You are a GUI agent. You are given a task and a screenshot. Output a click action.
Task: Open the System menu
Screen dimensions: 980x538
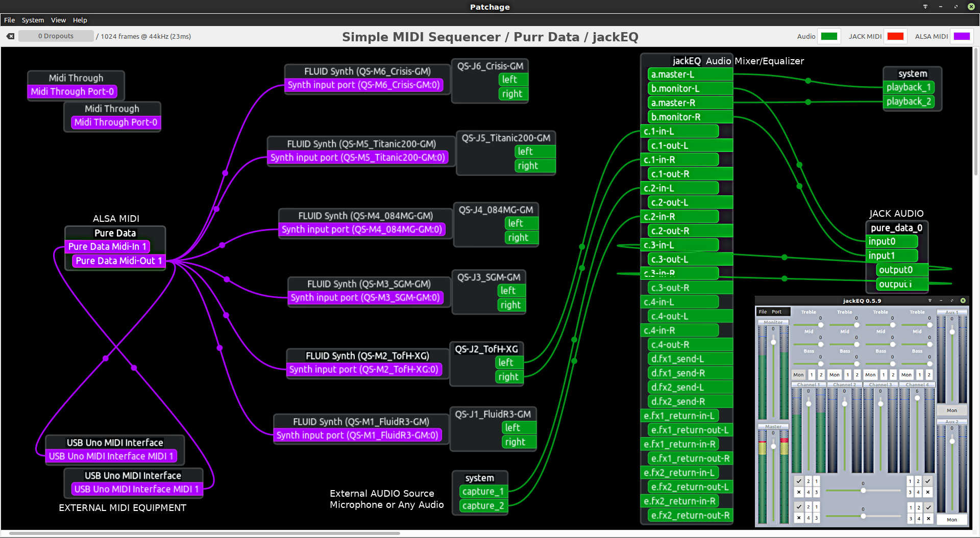[33, 20]
